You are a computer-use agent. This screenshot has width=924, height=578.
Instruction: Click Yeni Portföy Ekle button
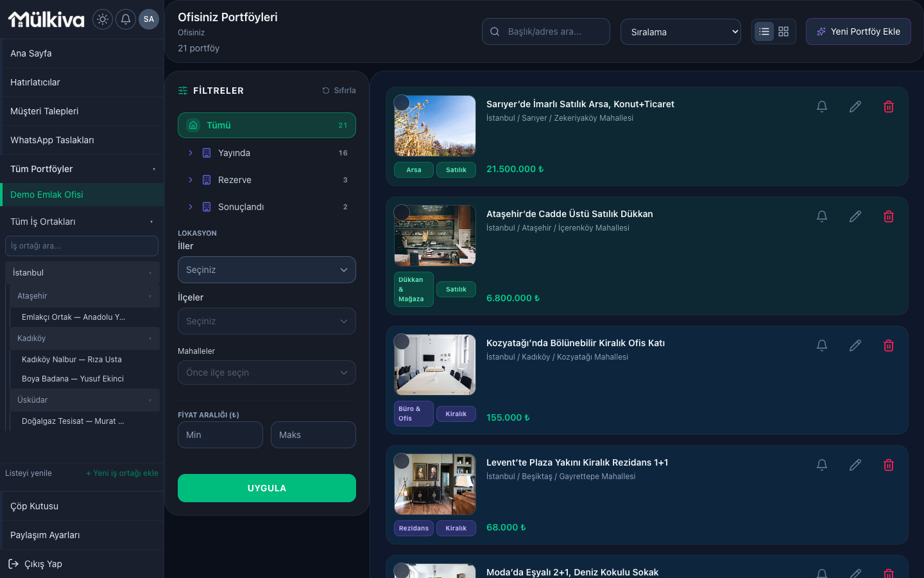pos(859,31)
